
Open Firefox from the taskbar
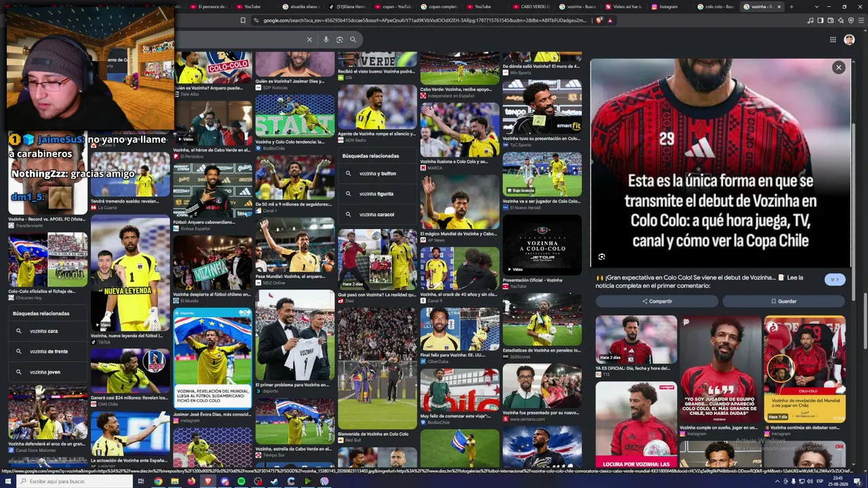point(191,481)
